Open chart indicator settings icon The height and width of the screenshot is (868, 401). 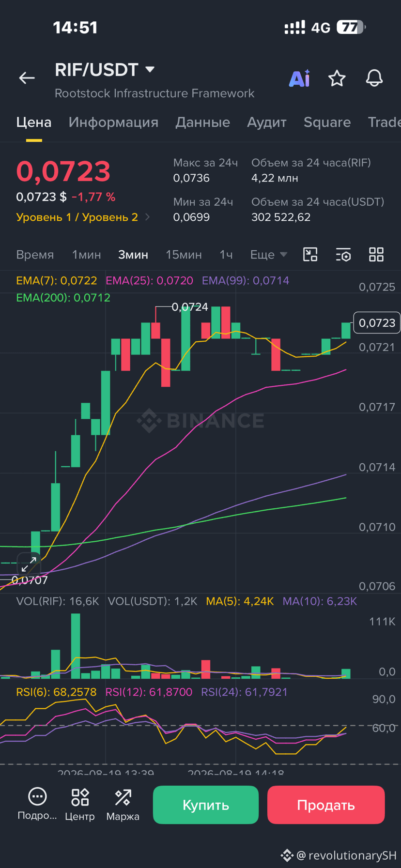pos(343,254)
